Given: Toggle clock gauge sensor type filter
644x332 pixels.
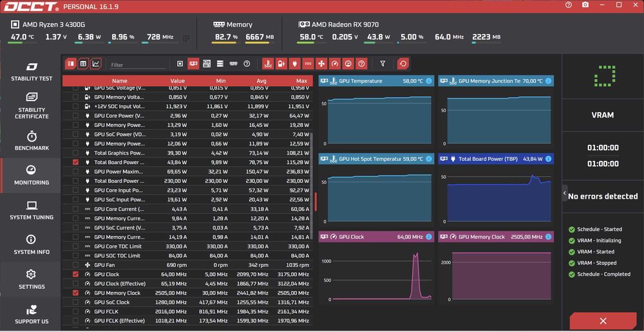Looking at the screenshot, I should point(335,64).
